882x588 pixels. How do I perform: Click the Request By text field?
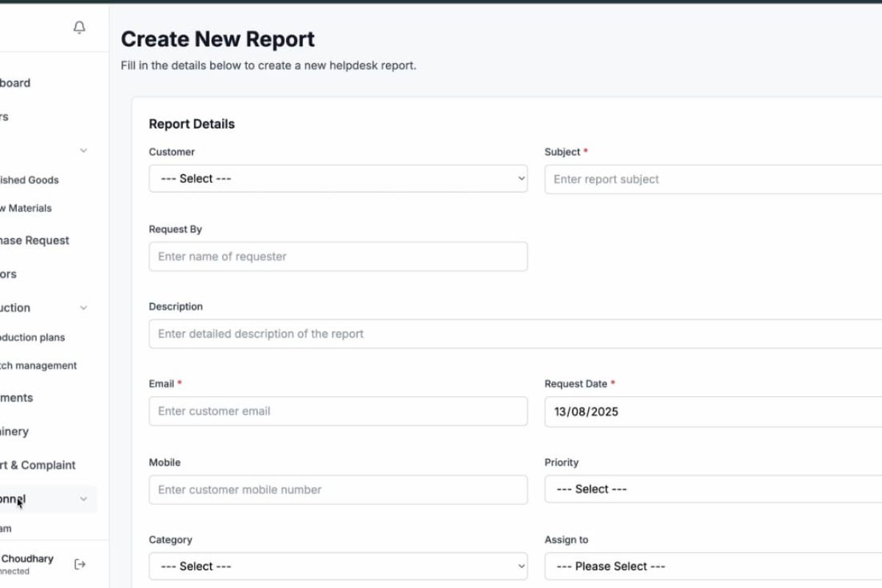coord(337,257)
